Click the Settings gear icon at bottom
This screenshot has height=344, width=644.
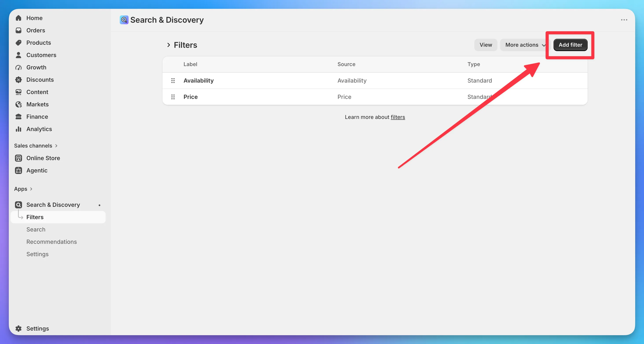click(x=18, y=329)
